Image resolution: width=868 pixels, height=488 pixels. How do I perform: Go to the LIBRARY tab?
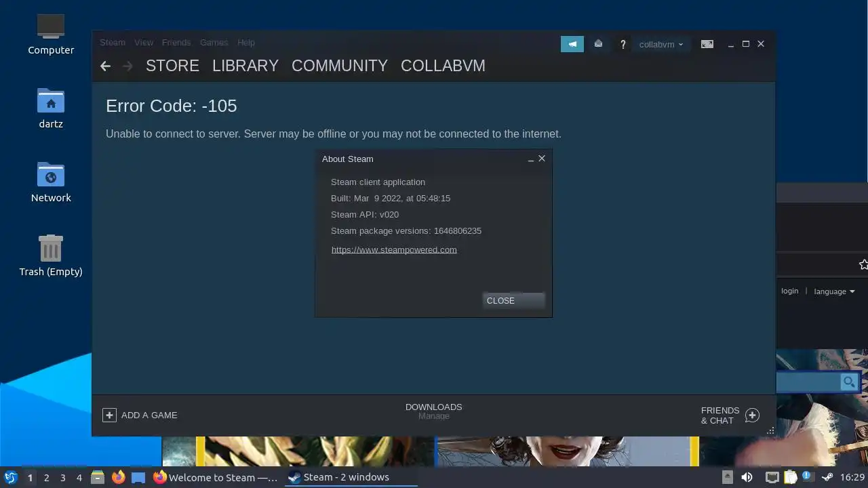click(x=245, y=66)
